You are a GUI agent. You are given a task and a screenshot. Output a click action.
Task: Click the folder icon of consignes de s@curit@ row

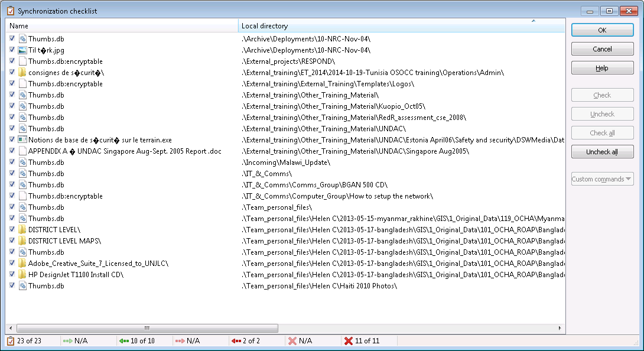(22, 72)
